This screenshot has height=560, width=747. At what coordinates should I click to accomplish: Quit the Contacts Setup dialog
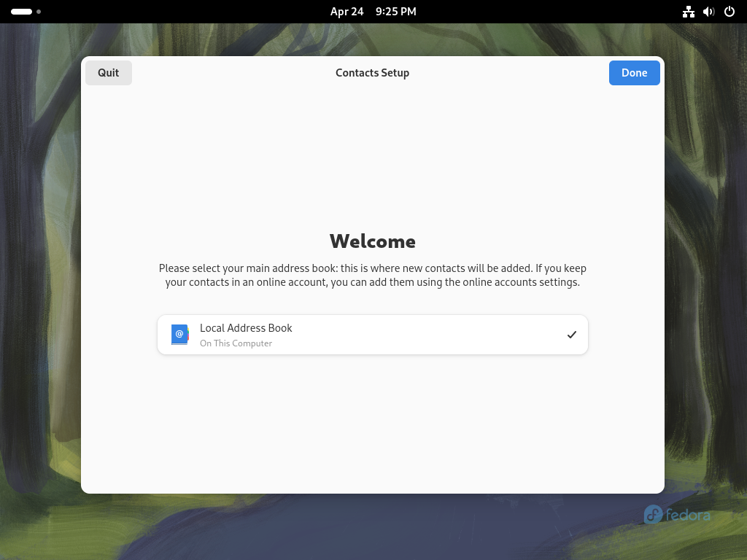(x=109, y=73)
